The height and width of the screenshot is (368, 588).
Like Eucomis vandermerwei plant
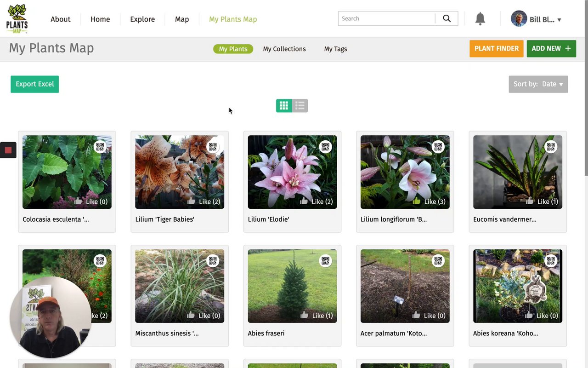tap(541, 201)
